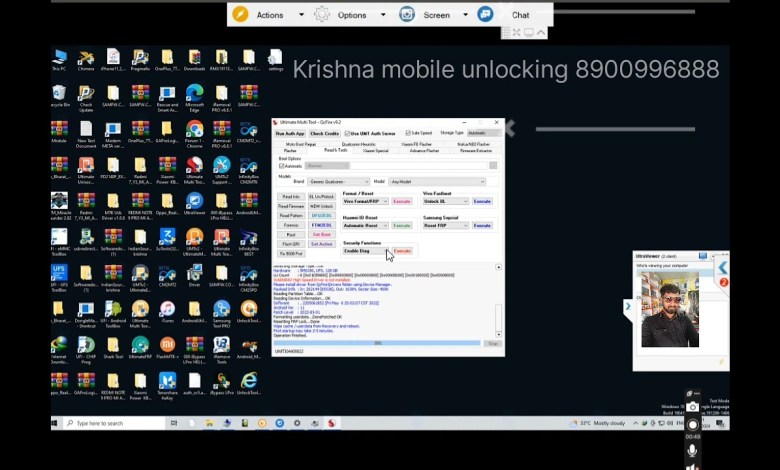780x470 pixels.
Task: Open the iTunes desktop shortcut
Action: 167,313
